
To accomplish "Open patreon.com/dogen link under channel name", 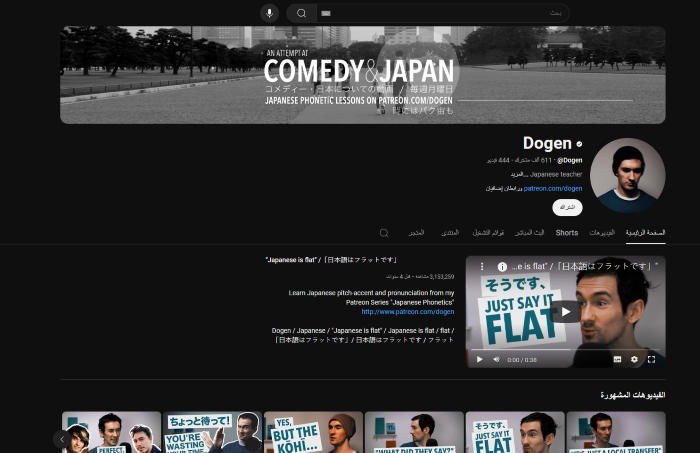I will (553, 188).
